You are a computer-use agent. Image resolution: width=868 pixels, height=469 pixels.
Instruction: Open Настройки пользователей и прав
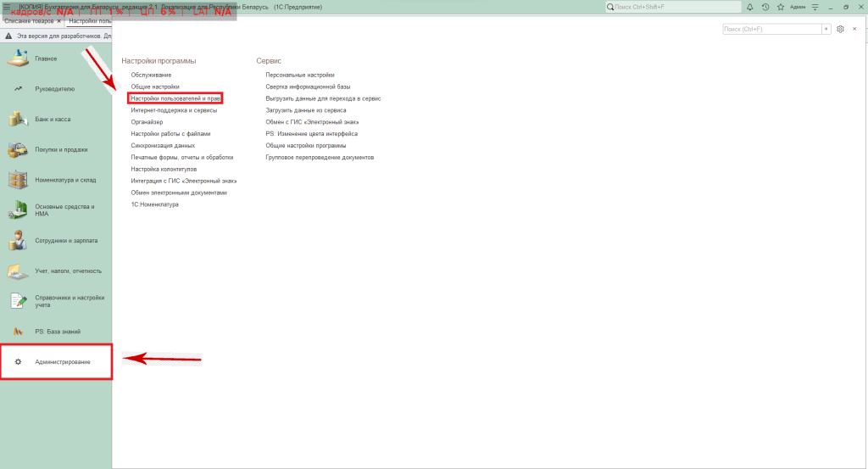[175, 98]
